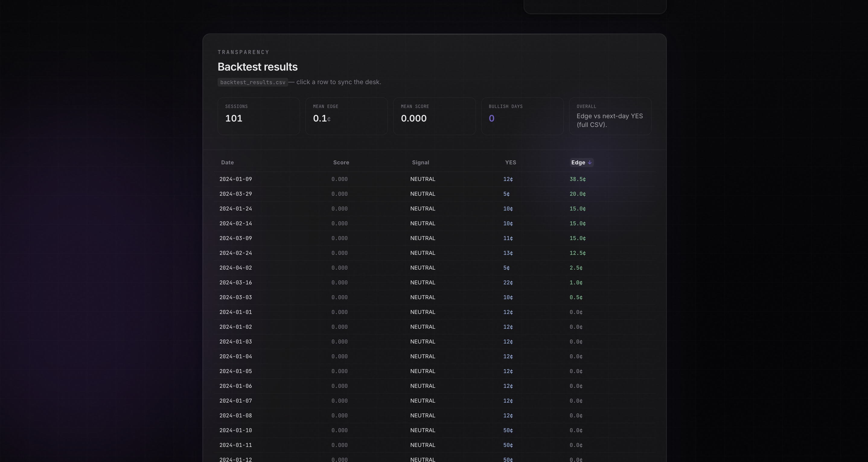
Task: Sort table by Edge column
Action: point(578,163)
